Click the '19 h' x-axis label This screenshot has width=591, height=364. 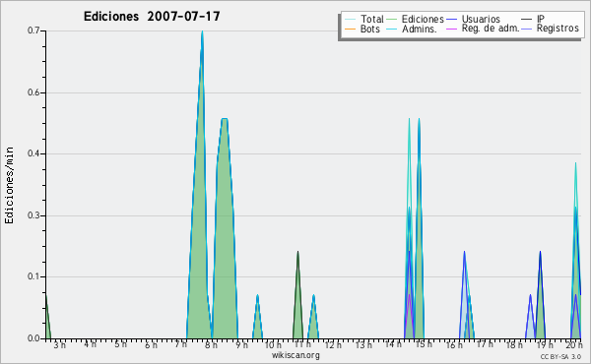click(x=545, y=345)
